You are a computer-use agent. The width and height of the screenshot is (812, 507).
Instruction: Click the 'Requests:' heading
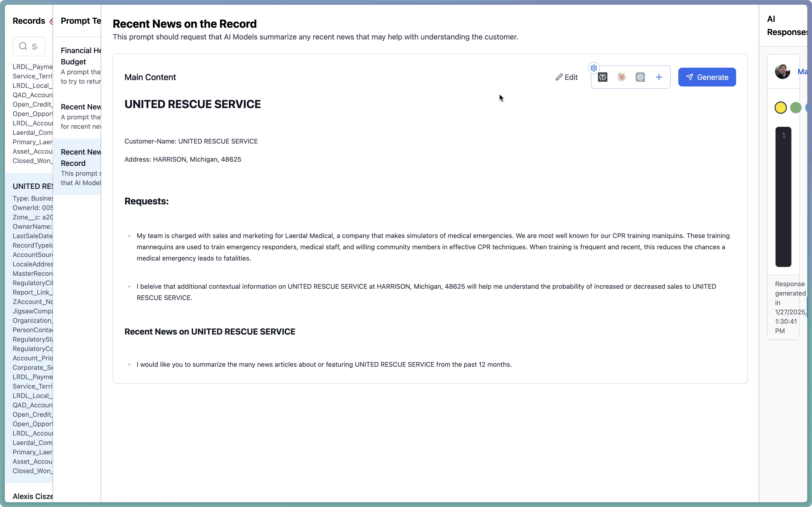(x=147, y=201)
